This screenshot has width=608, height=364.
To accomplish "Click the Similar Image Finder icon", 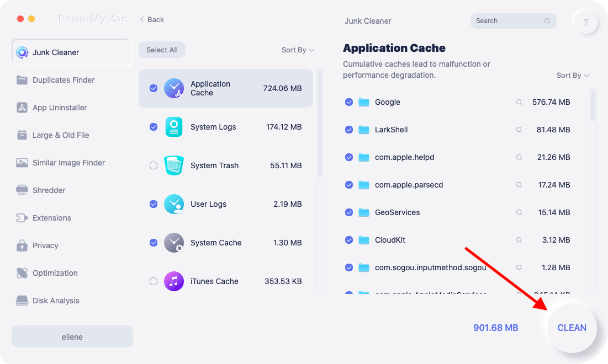I will (22, 163).
